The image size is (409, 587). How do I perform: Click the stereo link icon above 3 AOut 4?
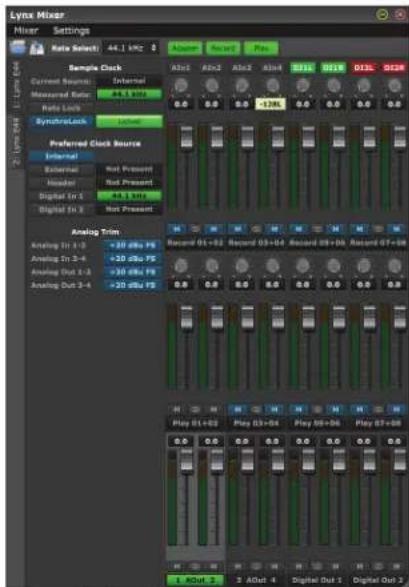pos(256,566)
